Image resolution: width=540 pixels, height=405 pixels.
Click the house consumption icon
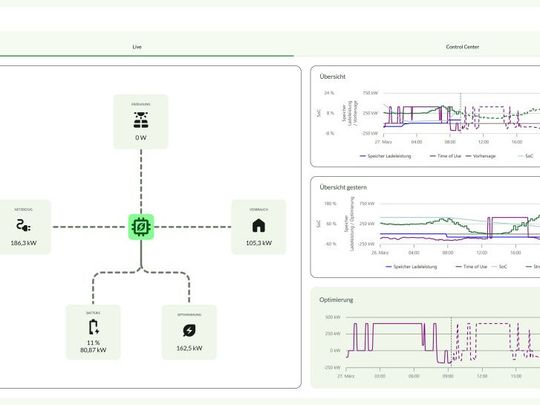coord(259,226)
